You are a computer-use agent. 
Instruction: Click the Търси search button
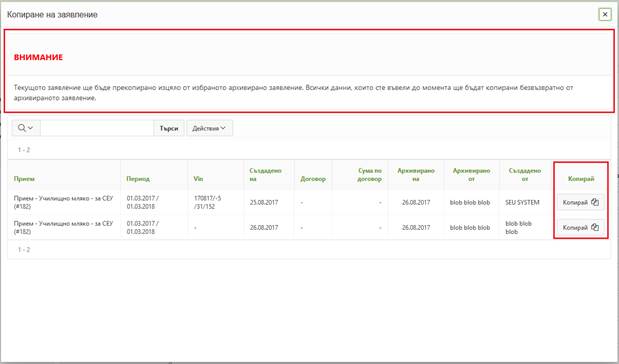[x=169, y=128]
